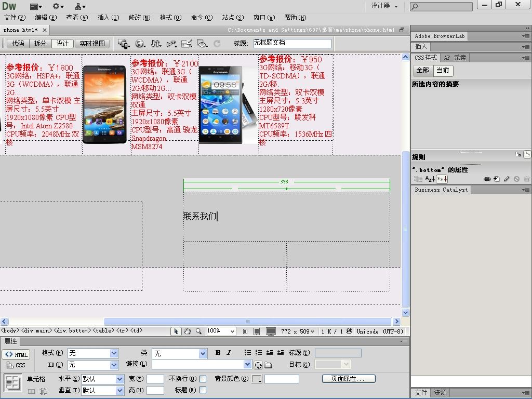Open the visual aids eye icon

point(202,44)
